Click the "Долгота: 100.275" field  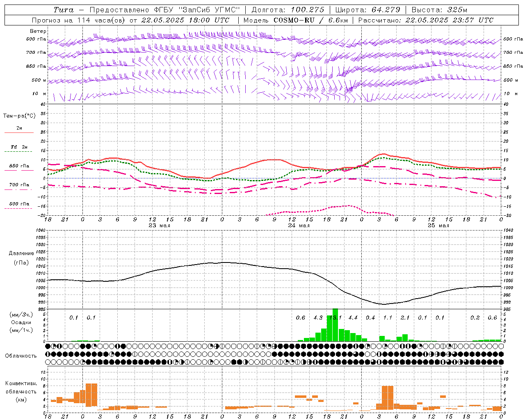[x=288, y=10]
